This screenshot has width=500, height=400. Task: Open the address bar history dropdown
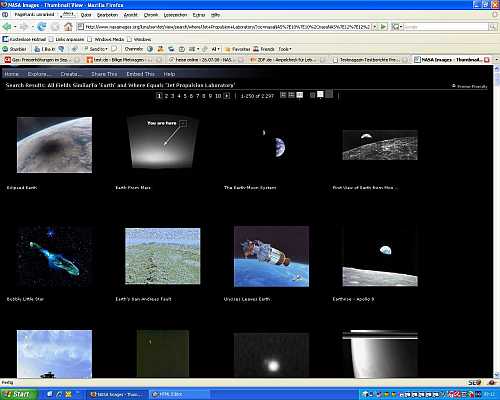[x=375, y=27]
